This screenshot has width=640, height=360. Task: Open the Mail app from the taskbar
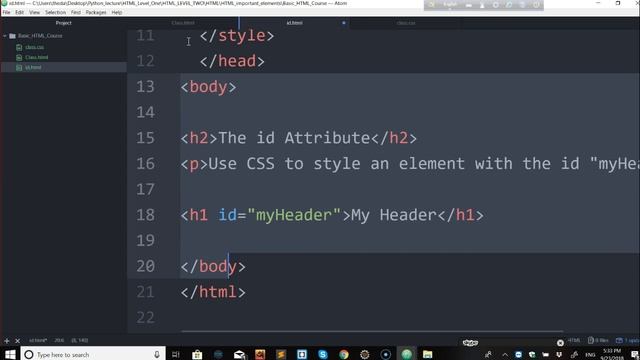tap(240, 355)
